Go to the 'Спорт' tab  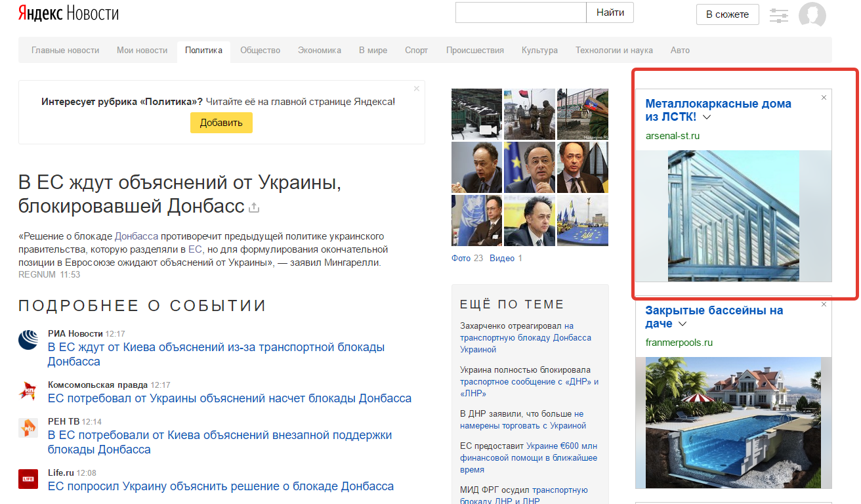coord(417,51)
